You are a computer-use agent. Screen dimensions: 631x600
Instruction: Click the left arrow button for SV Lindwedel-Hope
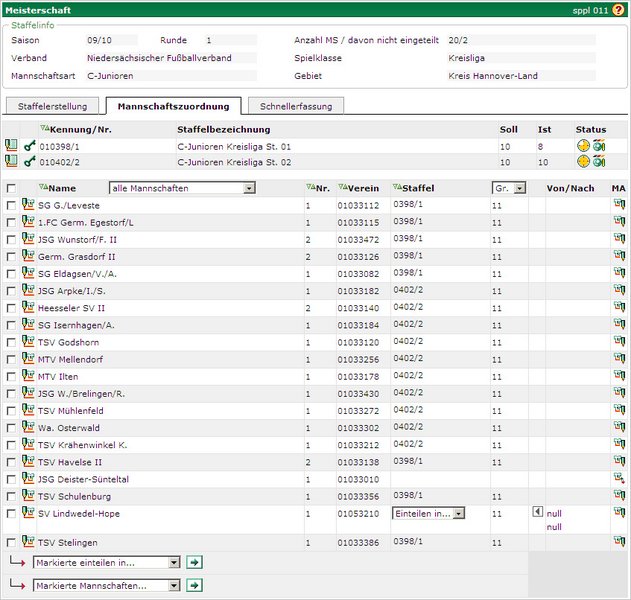pos(536,512)
